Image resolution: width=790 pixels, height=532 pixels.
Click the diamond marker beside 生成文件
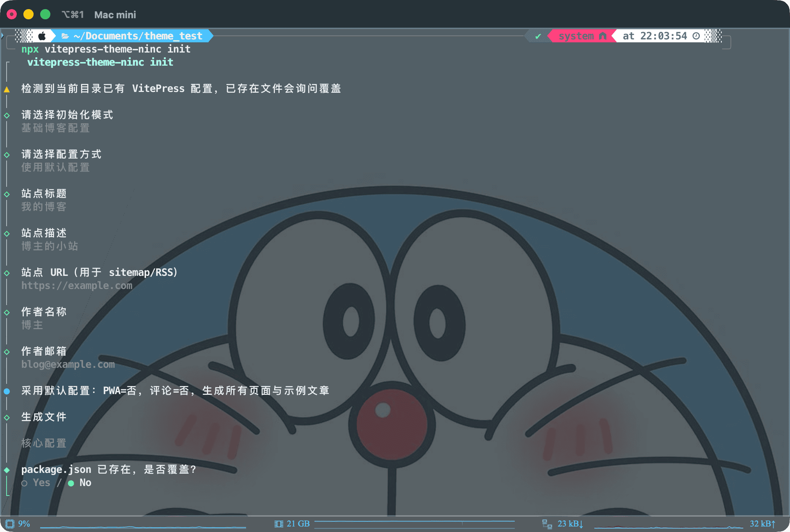point(7,418)
